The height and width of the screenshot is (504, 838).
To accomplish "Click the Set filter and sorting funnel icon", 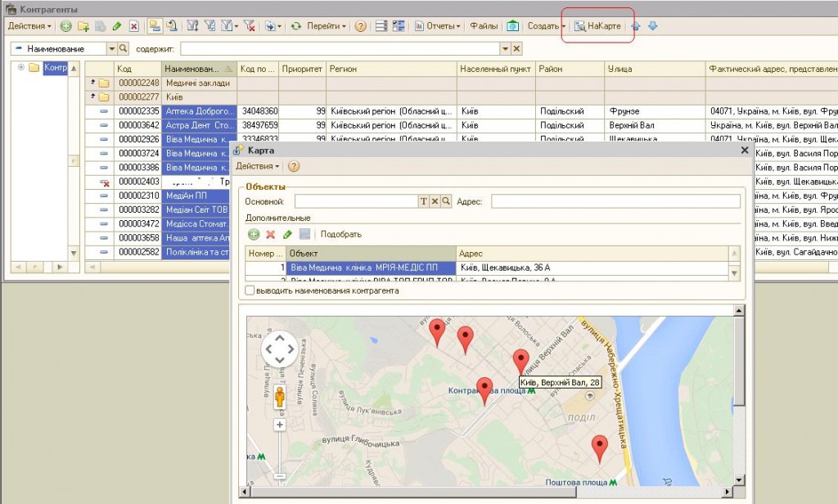I will pyautogui.click(x=193, y=25).
